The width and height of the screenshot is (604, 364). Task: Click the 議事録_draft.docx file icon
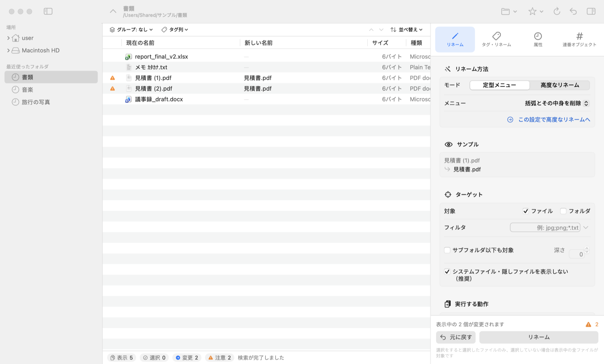tap(128, 99)
